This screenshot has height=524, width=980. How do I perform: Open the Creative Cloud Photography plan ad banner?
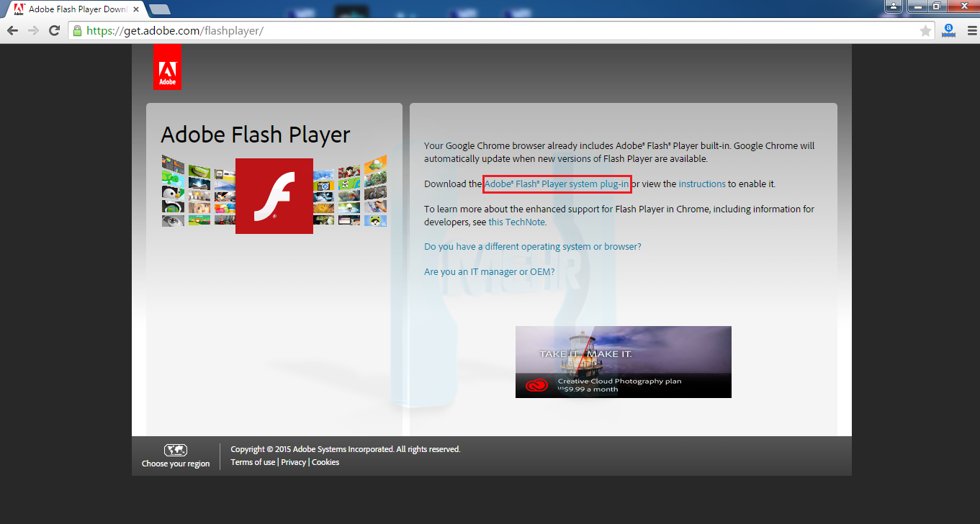click(x=624, y=362)
